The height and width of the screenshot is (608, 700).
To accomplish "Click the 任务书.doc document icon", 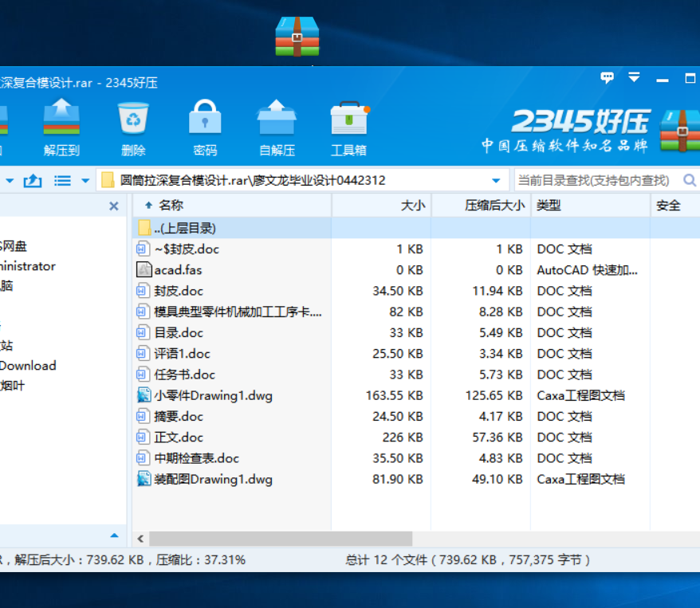I will click(x=142, y=375).
